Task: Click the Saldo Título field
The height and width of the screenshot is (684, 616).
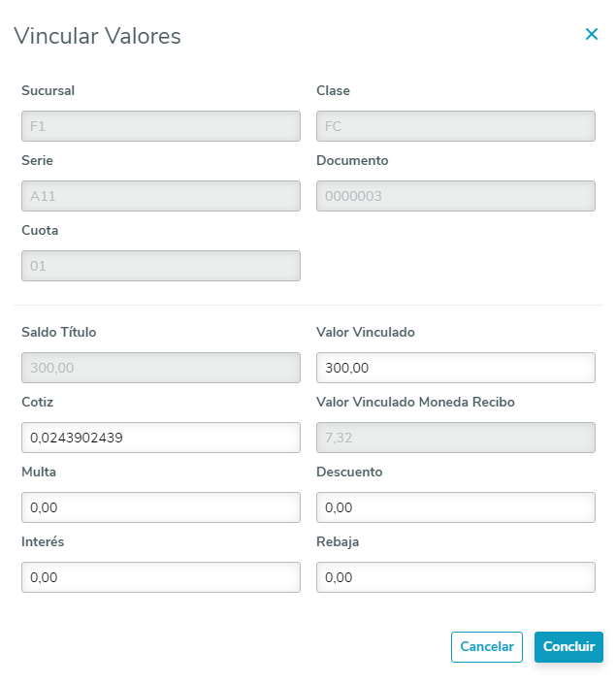Action: pyautogui.click(x=160, y=368)
